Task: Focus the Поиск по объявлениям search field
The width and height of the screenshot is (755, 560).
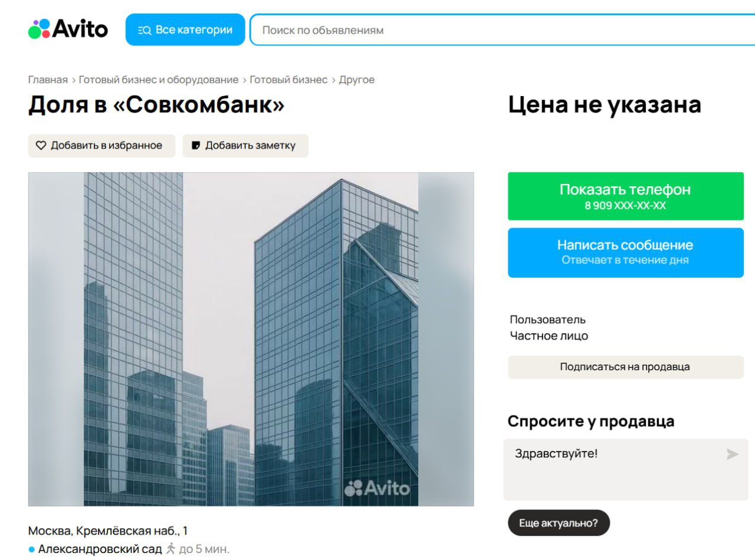Action: [502, 29]
